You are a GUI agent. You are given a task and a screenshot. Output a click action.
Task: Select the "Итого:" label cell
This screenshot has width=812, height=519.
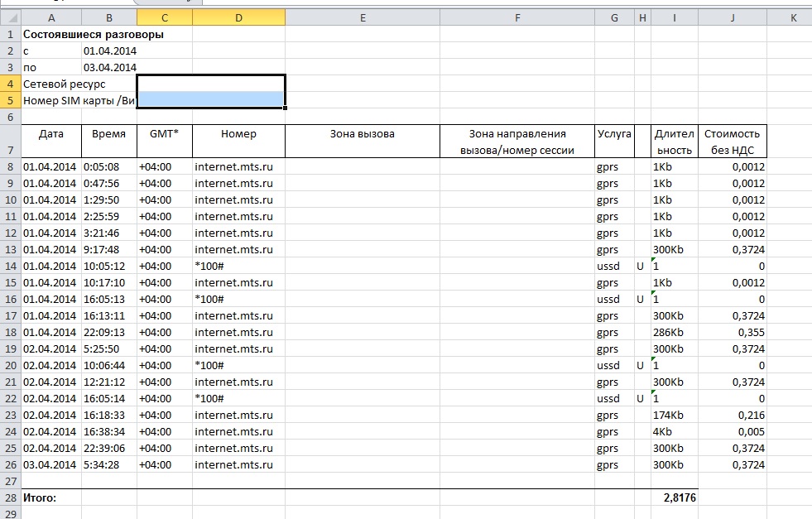tap(51, 497)
